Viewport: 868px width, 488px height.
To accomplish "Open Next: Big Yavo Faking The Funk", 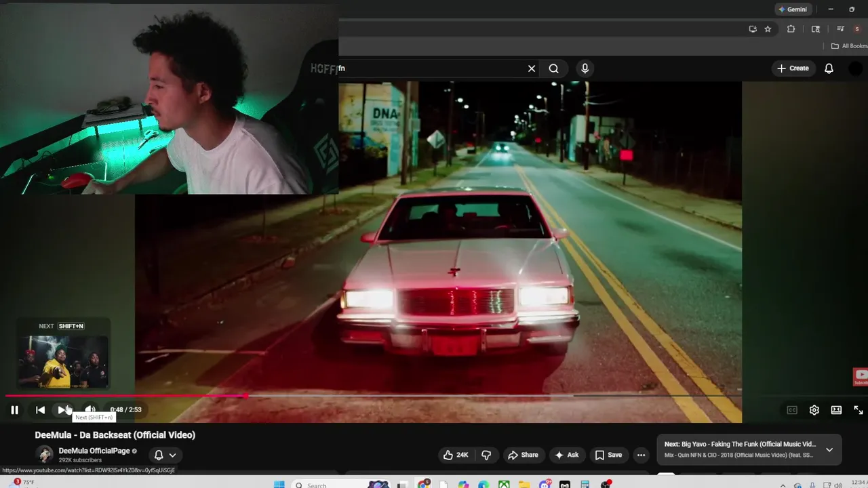I will click(x=740, y=444).
